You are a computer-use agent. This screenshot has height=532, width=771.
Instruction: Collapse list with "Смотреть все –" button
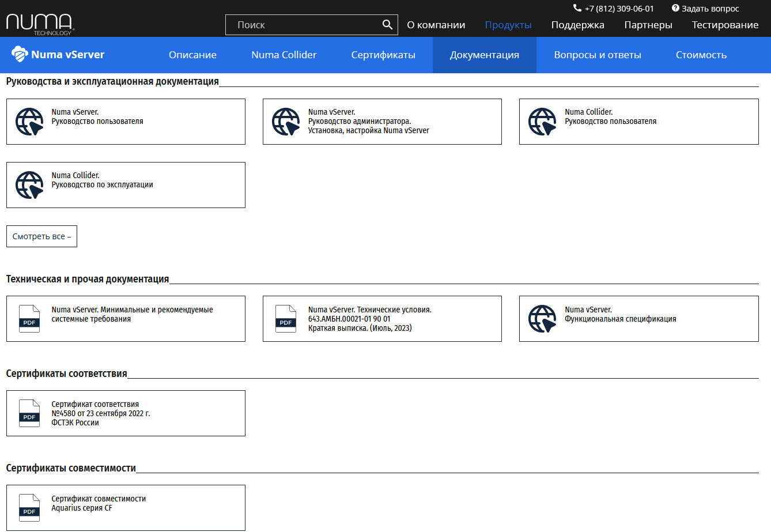click(41, 236)
